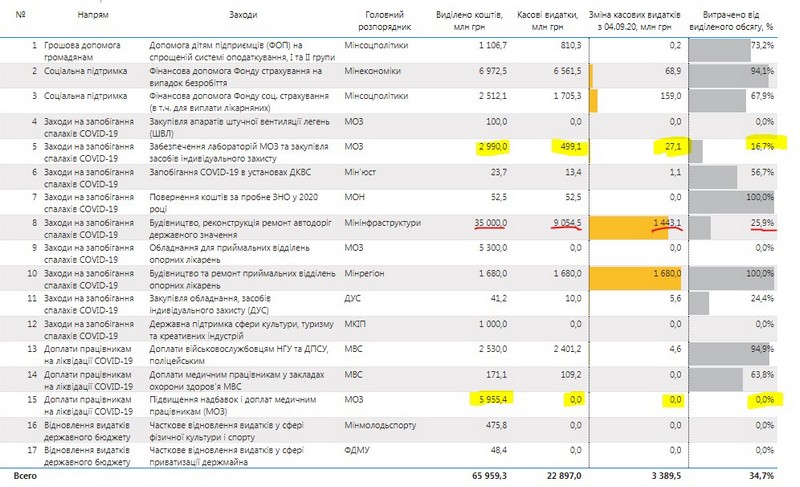The image size is (800, 487).
Task: Click the "Заходи" column header
Action: tap(245, 16)
